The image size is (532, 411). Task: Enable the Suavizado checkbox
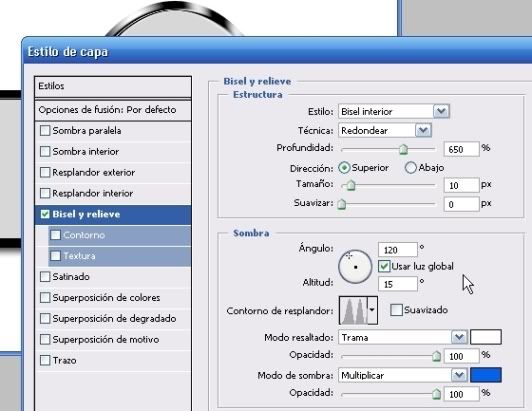tap(396, 310)
